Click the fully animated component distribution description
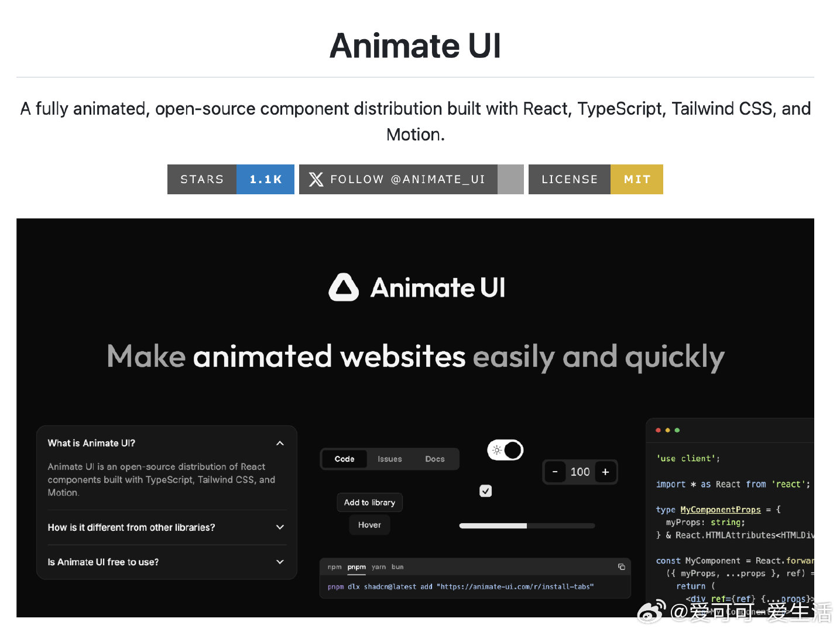The height and width of the screenshot is (632, 840). (x=416, y=121)
